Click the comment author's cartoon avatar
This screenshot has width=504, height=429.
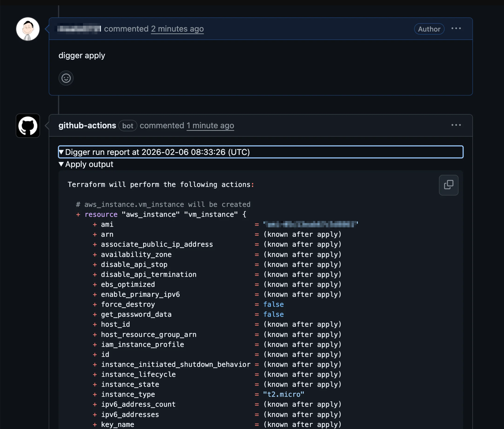click(28, 29)
